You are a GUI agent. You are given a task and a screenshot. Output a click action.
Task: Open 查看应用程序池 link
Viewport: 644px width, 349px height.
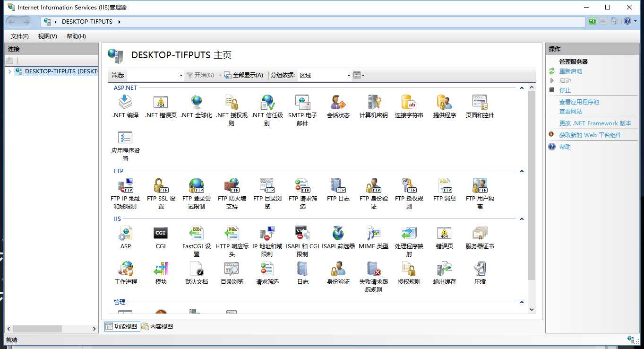click(579, 102)
